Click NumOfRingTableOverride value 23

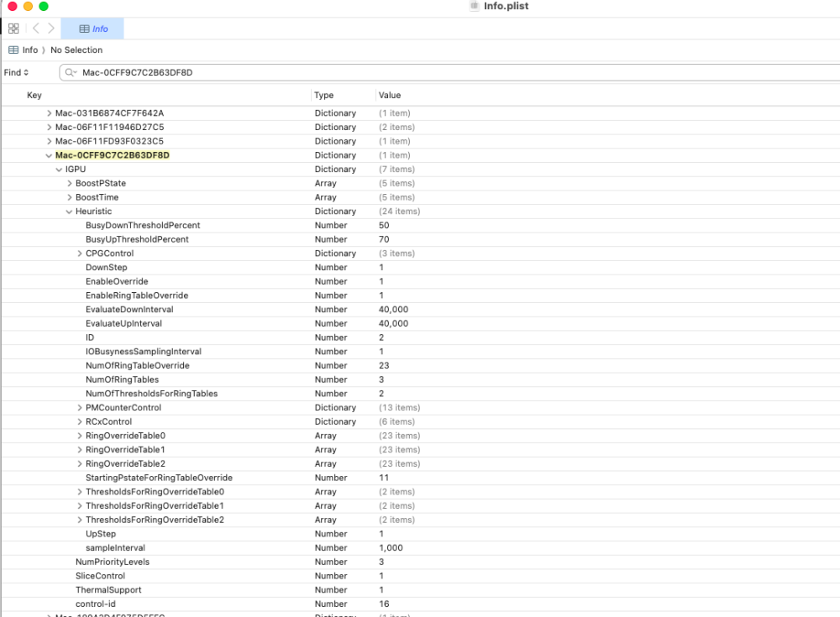tap(384, 366)
